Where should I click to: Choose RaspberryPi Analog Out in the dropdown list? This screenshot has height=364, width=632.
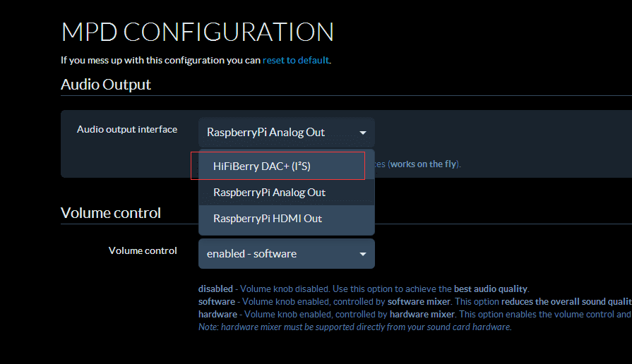[269, 193]
